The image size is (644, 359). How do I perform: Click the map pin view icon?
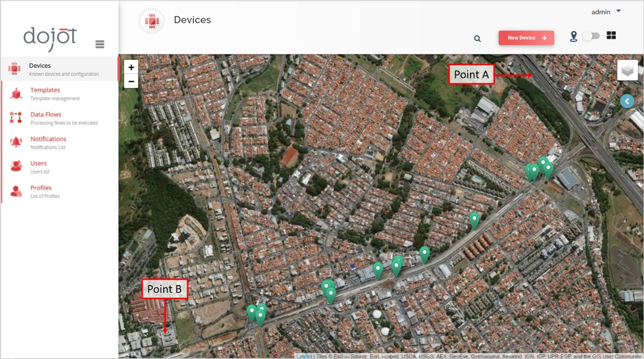pos(574,36)
